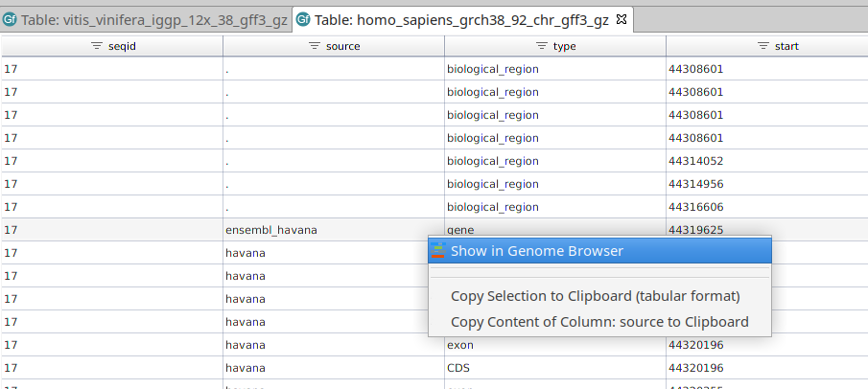868x389 pixels.
Task: Select the CDS type cell
Action: pos(460,368)
